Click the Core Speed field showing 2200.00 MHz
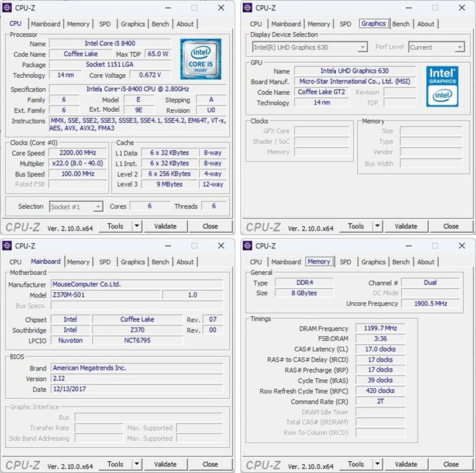This screenshot has width=476, height=473. 78,153
